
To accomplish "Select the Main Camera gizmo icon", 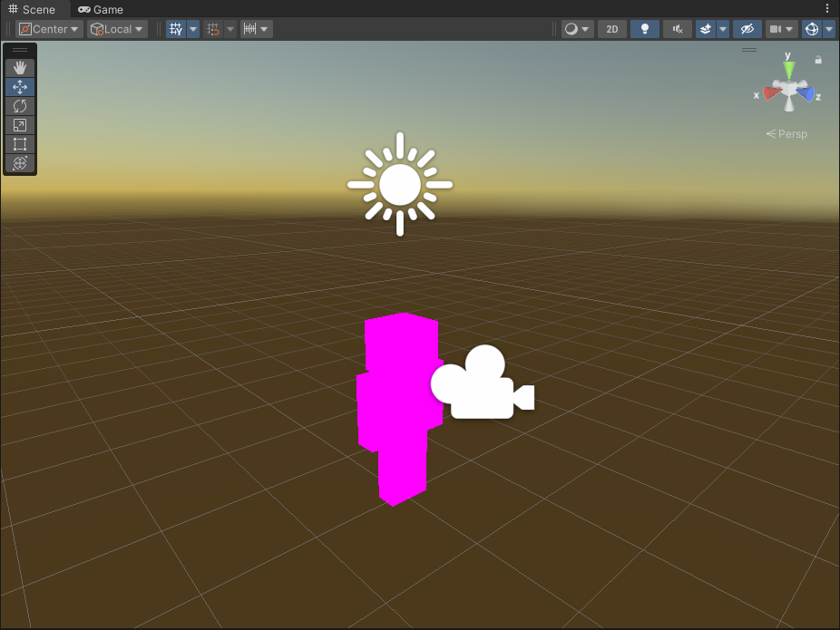I will (483, 384).
